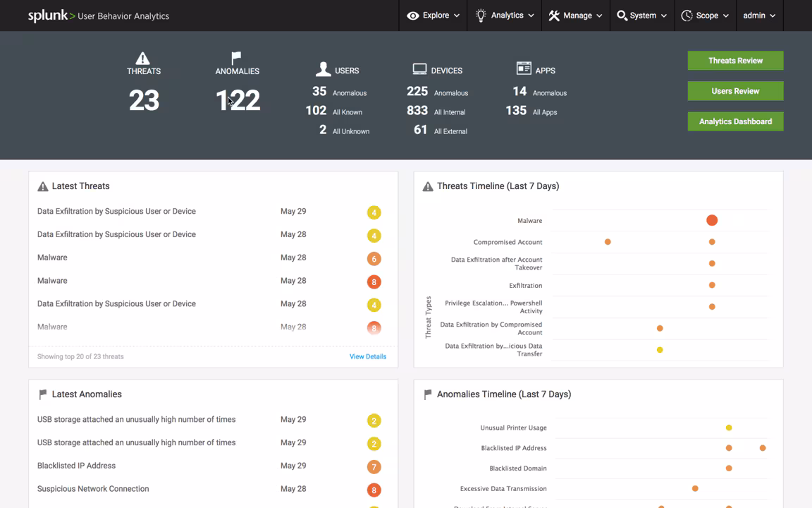Expand the admin account dropdown

coord(758,16)
